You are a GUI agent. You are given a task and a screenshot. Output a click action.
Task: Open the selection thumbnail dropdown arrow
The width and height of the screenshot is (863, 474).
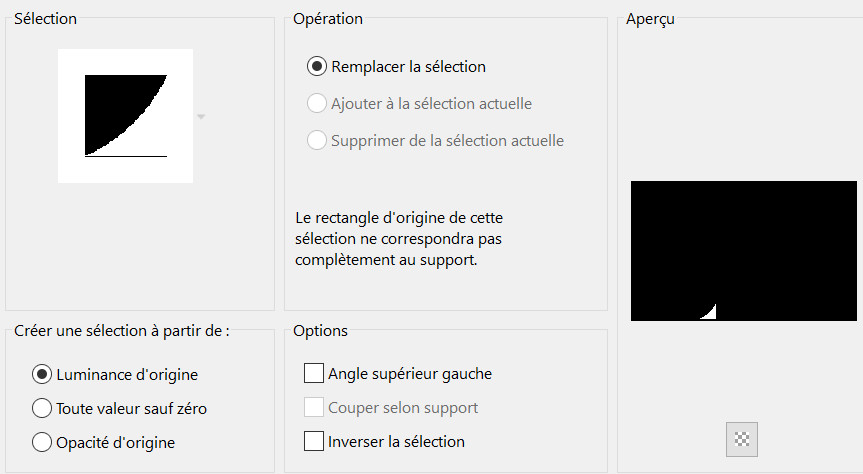click(201, 117)
